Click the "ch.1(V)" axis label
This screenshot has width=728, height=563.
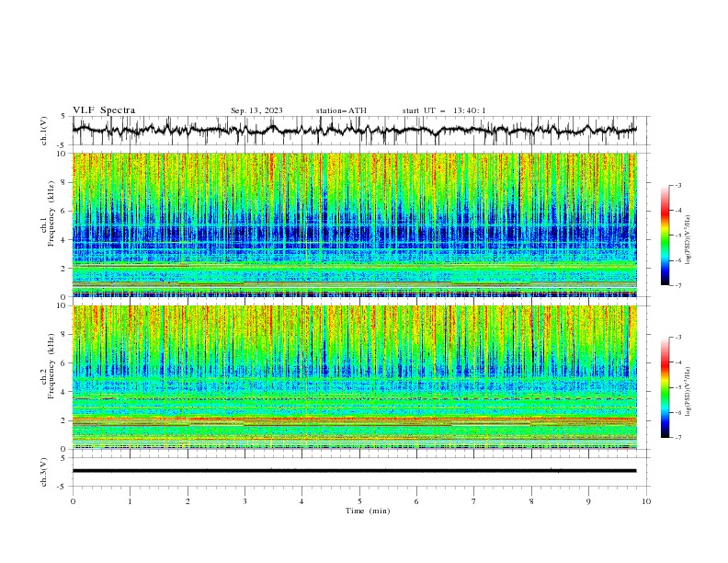[x=44, y=131]
